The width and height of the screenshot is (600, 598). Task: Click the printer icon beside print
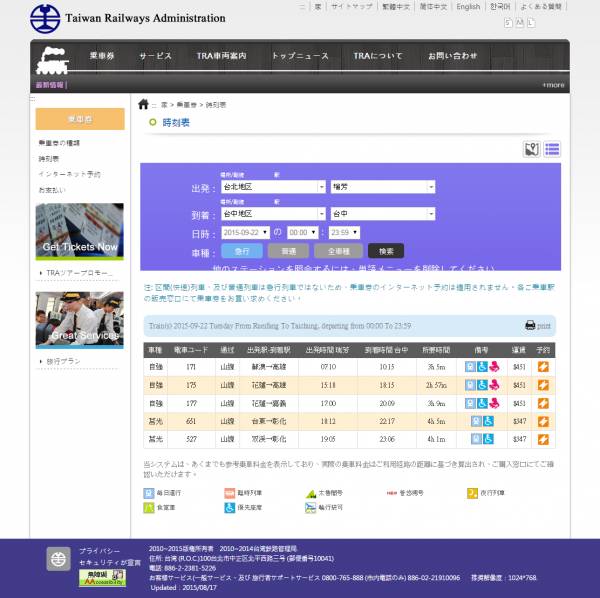click(x=530, y=326)
